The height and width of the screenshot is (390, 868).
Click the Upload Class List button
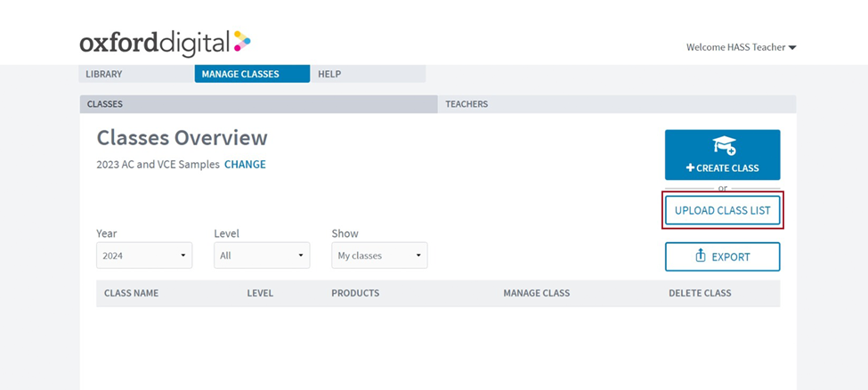point(722,210)
